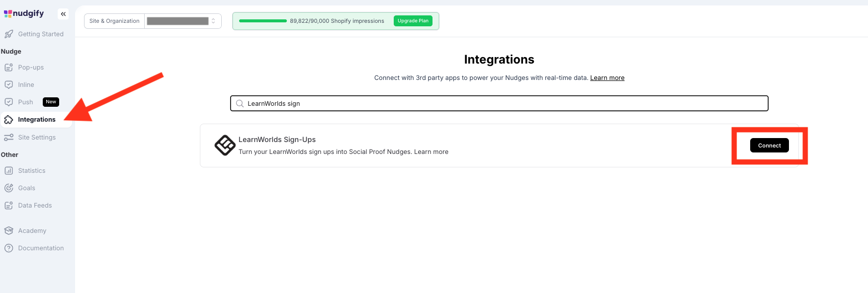
Task: Click 89,822/90,000 Shopify impressions text
Action: [x=337, y=21]
